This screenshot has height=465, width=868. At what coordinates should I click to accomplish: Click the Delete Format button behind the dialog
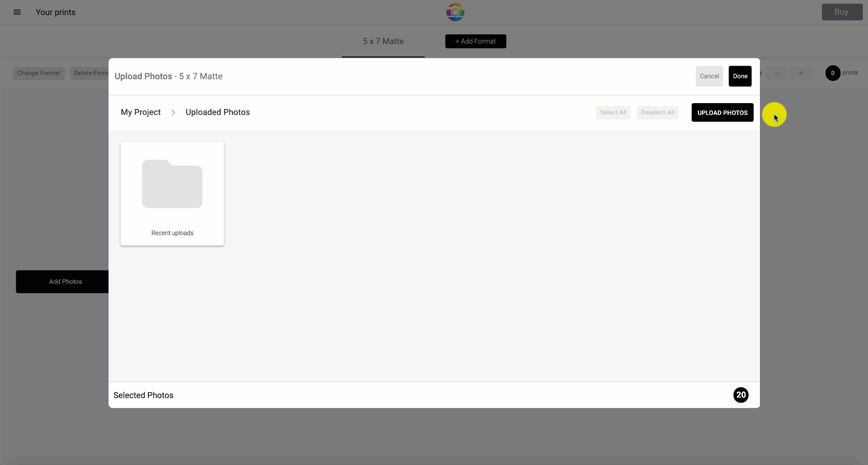(90, 73)
